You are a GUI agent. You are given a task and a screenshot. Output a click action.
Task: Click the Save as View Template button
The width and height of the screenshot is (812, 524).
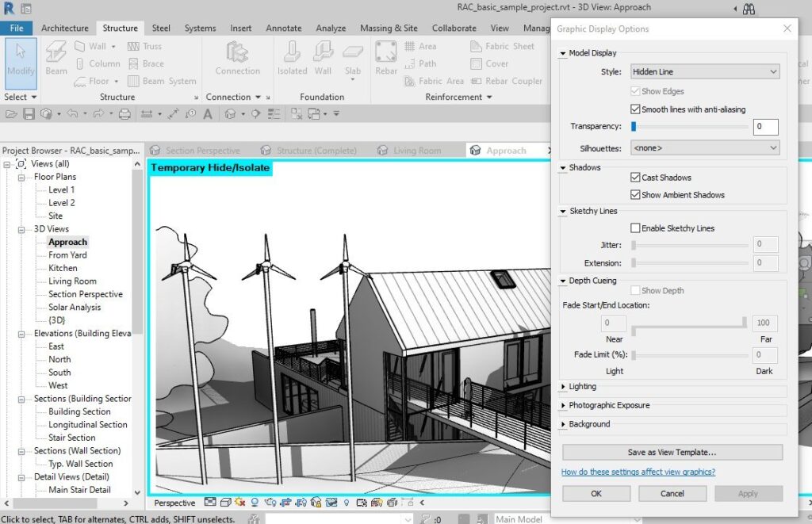[x=672, y=452]
